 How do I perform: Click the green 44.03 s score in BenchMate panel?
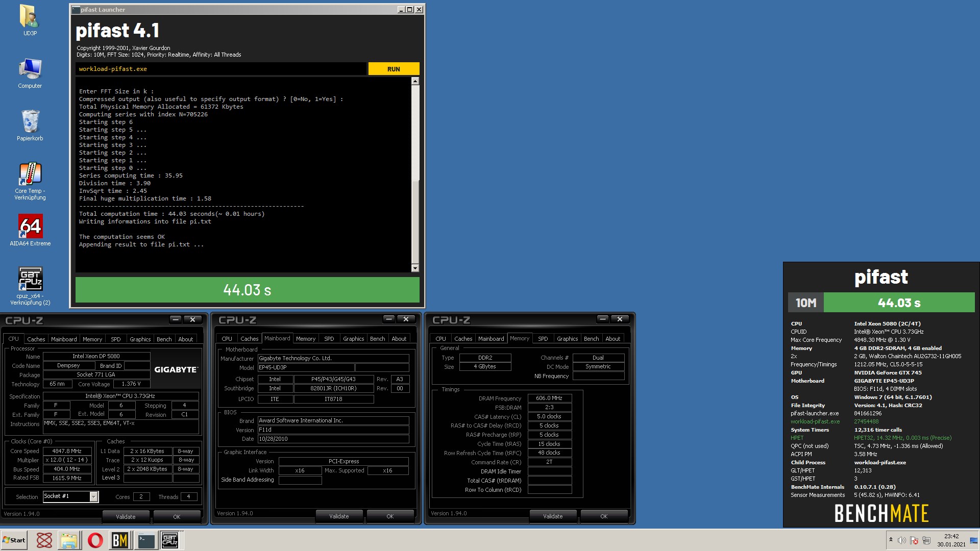pyautogui.click(x=899, y=303)
